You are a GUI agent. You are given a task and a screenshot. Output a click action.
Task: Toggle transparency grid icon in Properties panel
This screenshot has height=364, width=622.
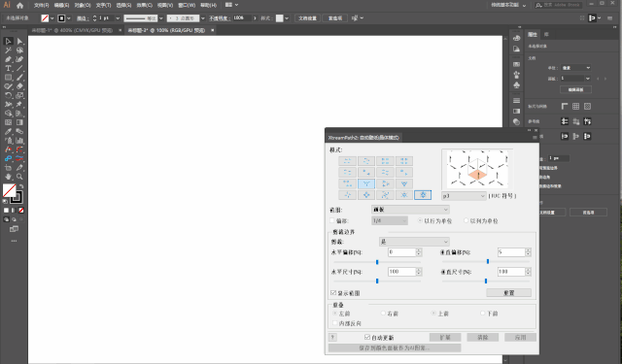(x=587, y=106)
